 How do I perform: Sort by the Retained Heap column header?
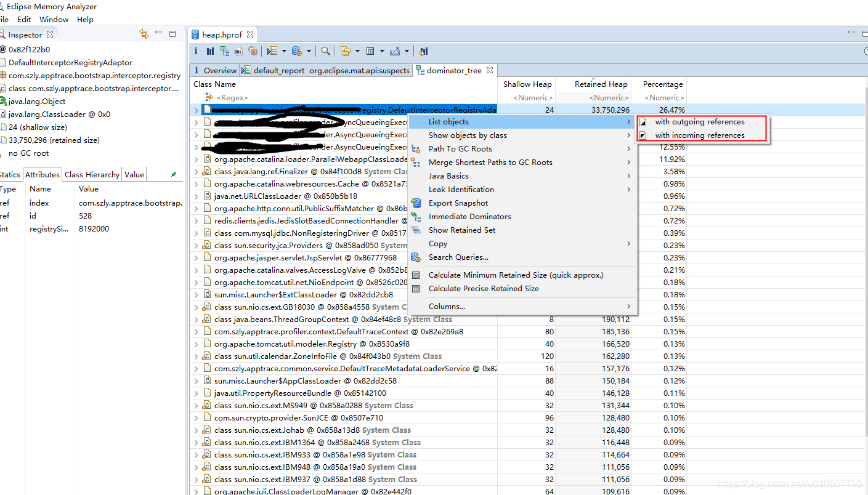click(594, 84)
